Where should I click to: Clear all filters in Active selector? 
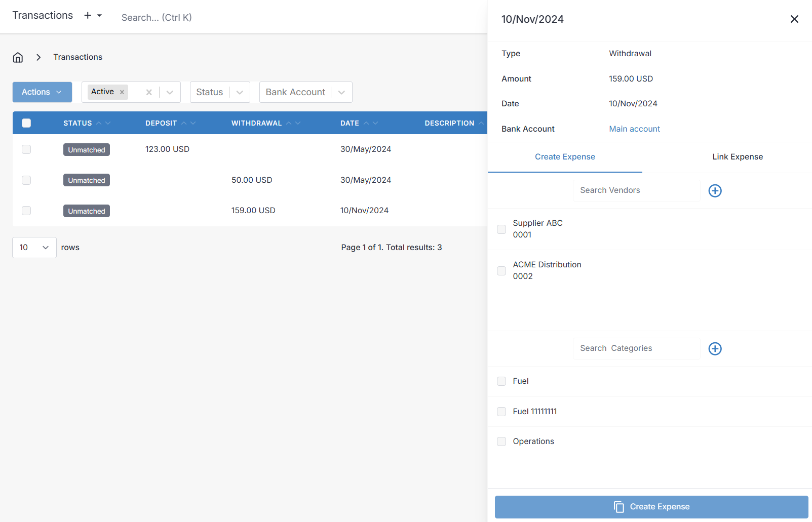point(149,92)
